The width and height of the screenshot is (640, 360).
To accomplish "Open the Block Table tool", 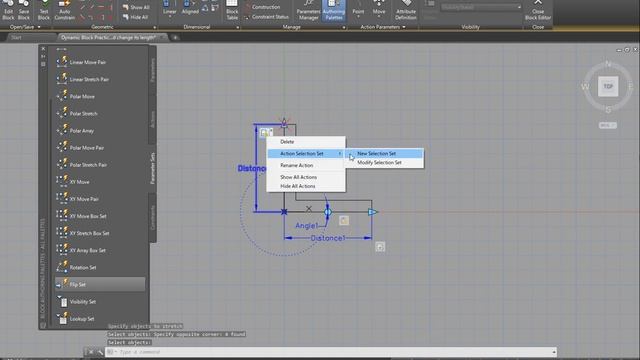I will (x=232, y=10).
